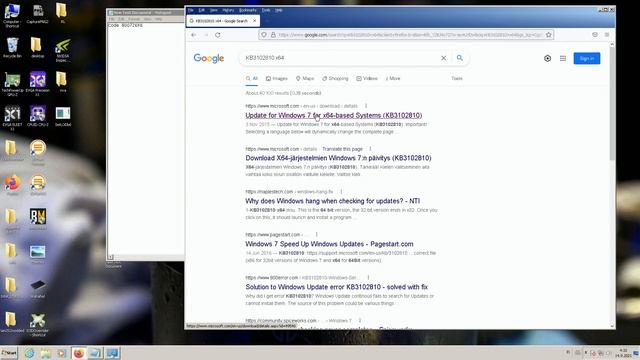This screenshot has width=640, height=360.
Task: Click the magnifier search icon in Google box
Action: click(x=460, y=58)
